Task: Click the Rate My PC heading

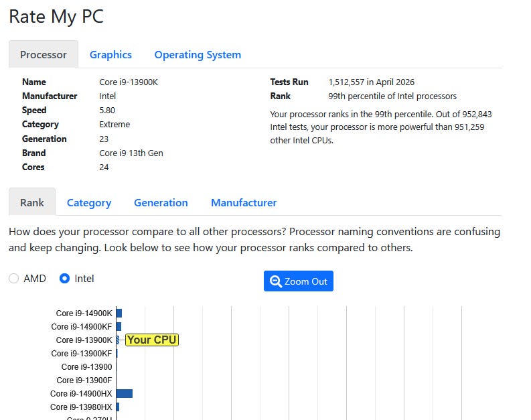Action: tap(56, 17)
